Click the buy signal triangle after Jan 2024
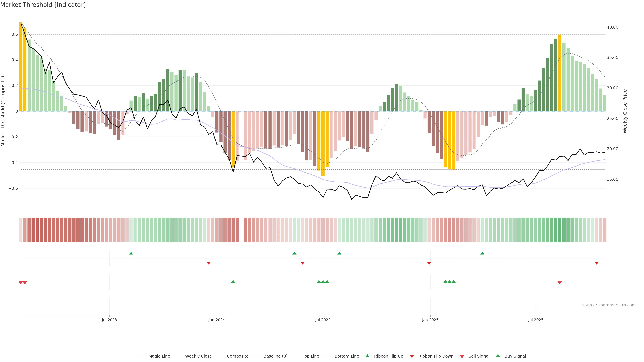This screenshot has width=644, height=362. coord(233,282)
